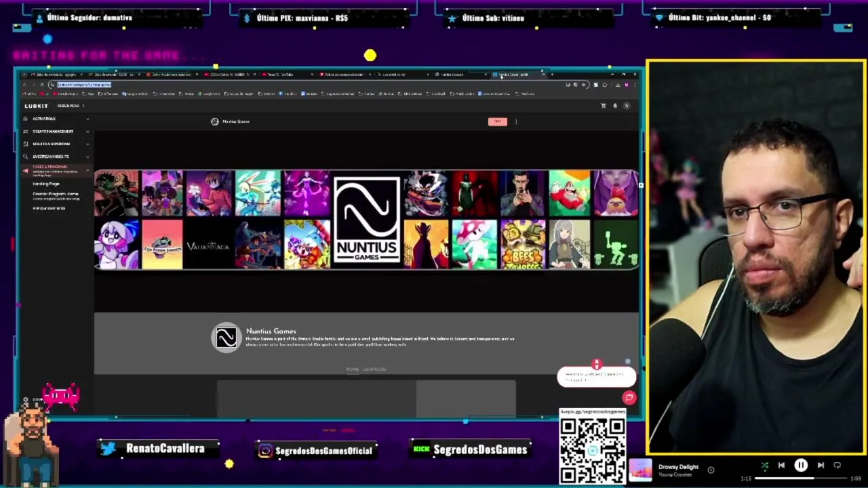Open the Resources dropdown in Lurkit header

71,106
